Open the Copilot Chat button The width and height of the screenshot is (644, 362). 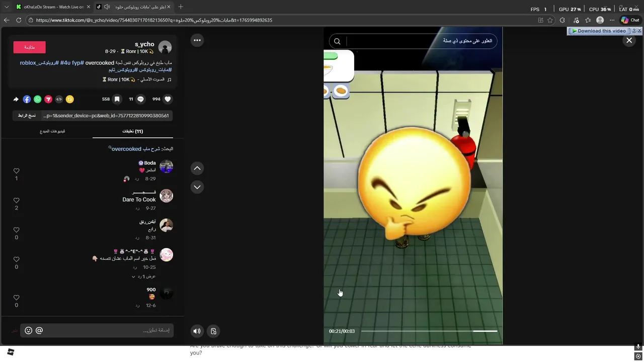pos(630,20)
